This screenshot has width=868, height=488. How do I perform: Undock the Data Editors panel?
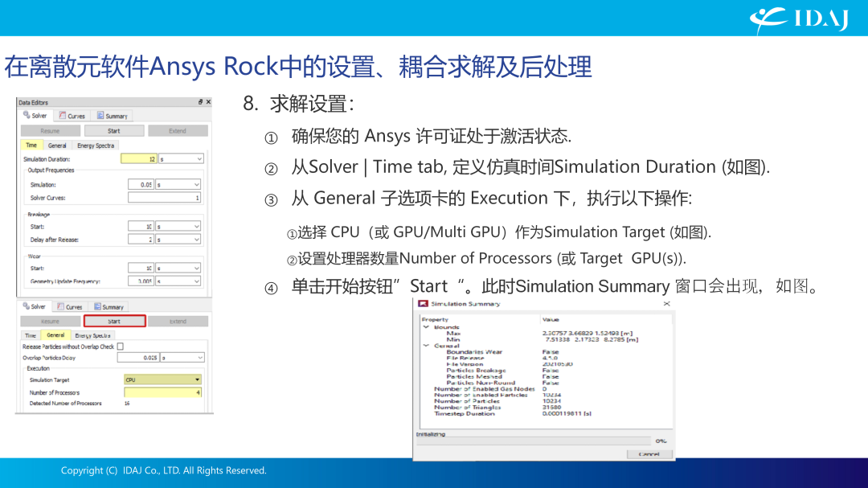tap(200, 102)
